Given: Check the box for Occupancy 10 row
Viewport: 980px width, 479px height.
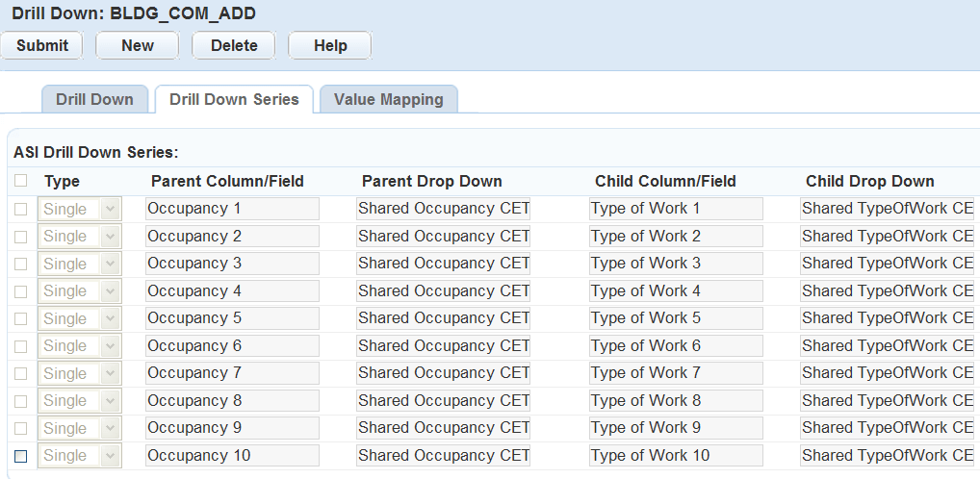Looking at the screenshot, I should click(x=21, y=456).
